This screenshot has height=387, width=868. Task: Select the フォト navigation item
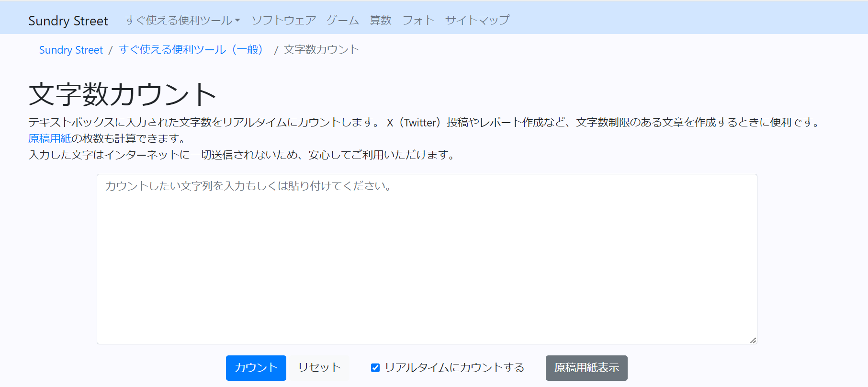(x=418, y=20)
